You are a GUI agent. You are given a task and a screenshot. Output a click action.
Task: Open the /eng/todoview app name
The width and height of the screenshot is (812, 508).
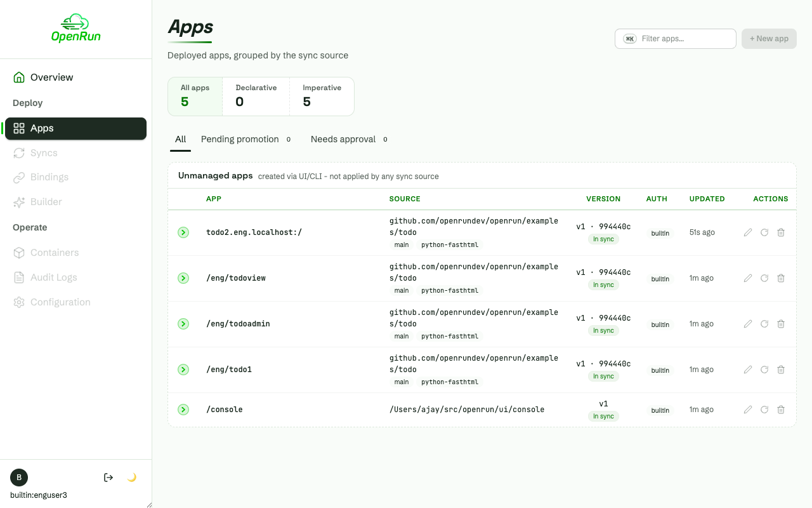pyautogui.click(x=236, y=278)
